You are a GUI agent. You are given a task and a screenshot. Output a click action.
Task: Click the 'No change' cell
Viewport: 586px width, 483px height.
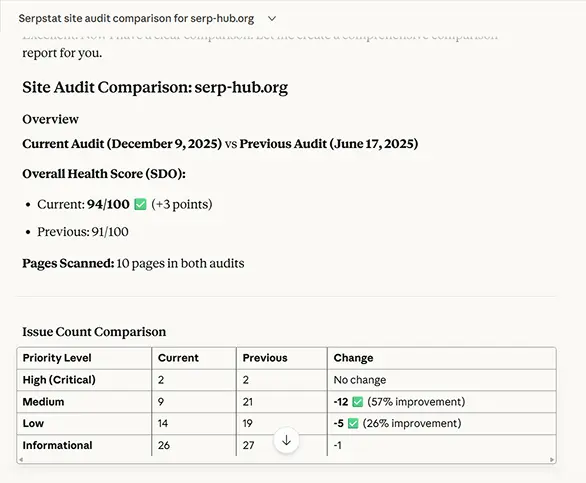coord(360,380)
